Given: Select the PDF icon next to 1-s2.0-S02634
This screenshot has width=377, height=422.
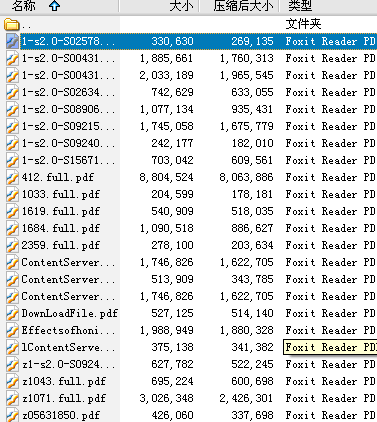Looking at the screenshot, I should pyautogui.click(x=12, y=92).
